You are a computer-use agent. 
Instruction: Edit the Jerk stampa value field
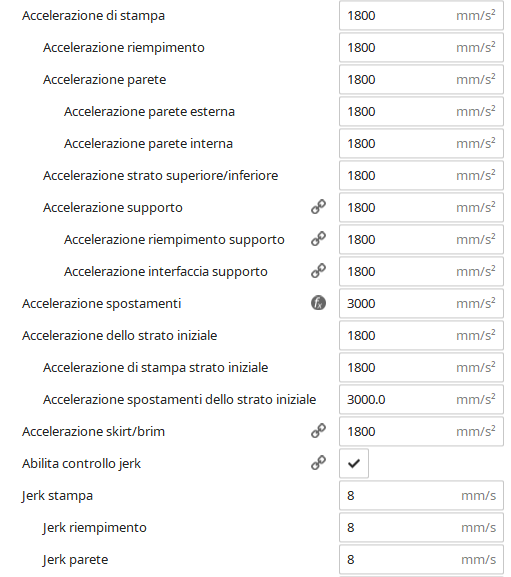(x=421, y=495)
